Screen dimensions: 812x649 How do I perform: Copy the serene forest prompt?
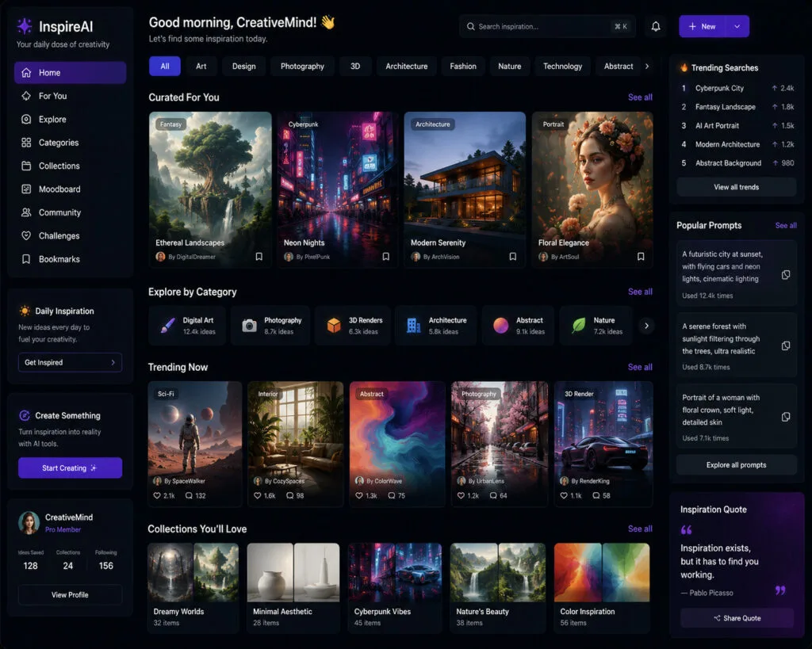[786, 345]
